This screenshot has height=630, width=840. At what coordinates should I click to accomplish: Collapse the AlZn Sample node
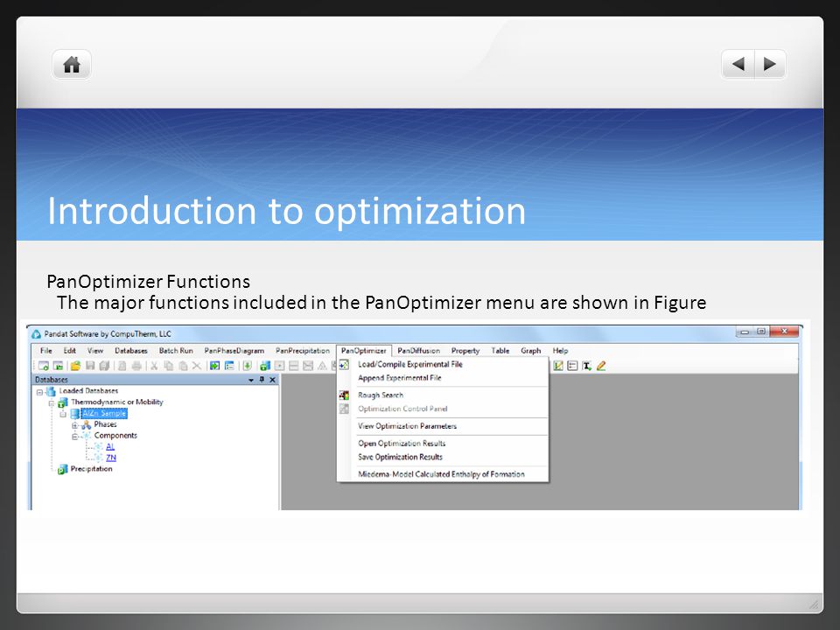pos(63,414)
